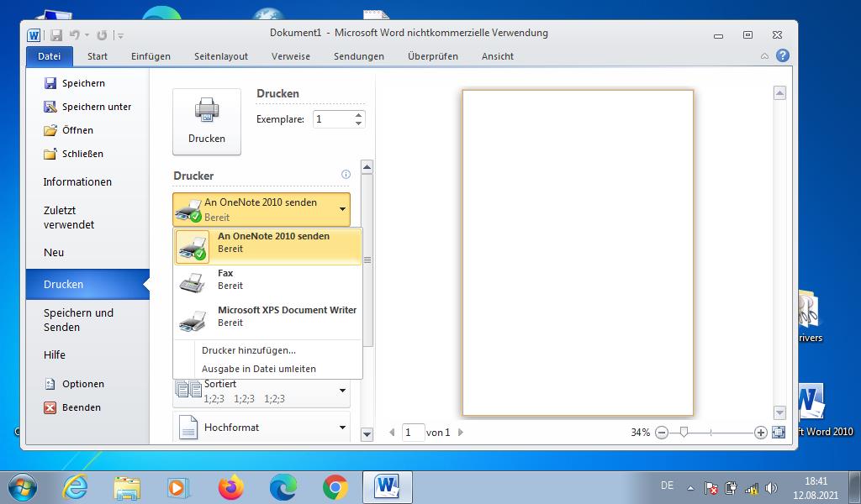This screenshot has height=504, width=861.
Task: Zoom out with the minus button
Action: (662, 433)
